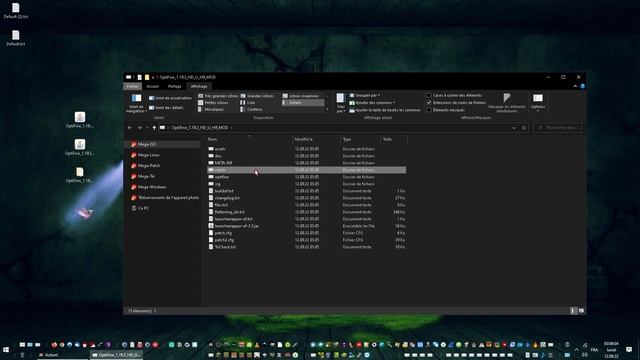The height and width of the screenshot is (360, 640).
Task: Switch layout to Grandes icônes
Action: pyautogui.click(x=258, y=96)
